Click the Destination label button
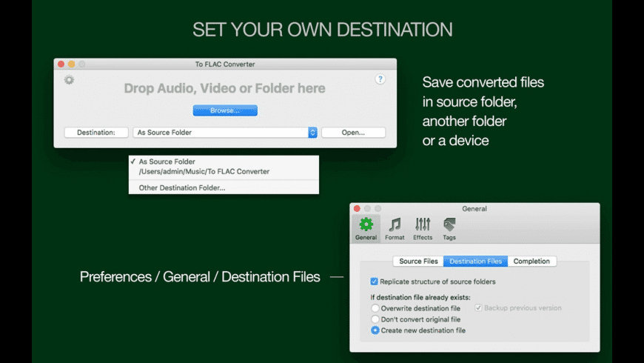 pyautogui.click(x=96, y=133)
